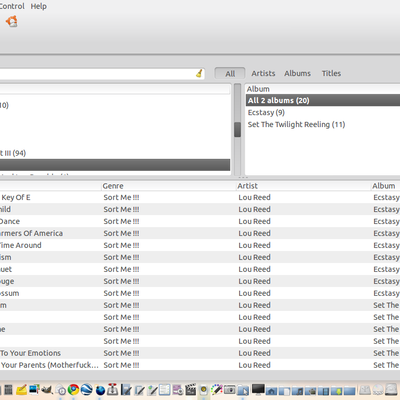Click the CD disc dock icon
The height and width of the screenshot is (400, 400).
pos(378,389)
